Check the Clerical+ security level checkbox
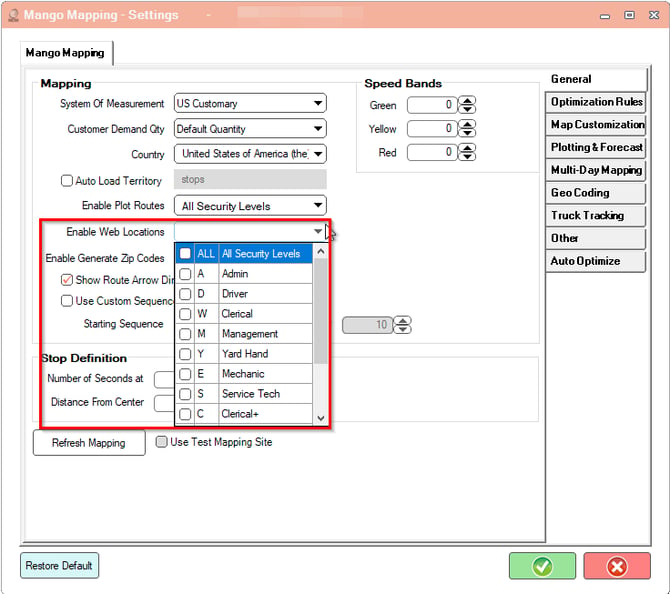The image size is (670, 594). tap(185, 414)
